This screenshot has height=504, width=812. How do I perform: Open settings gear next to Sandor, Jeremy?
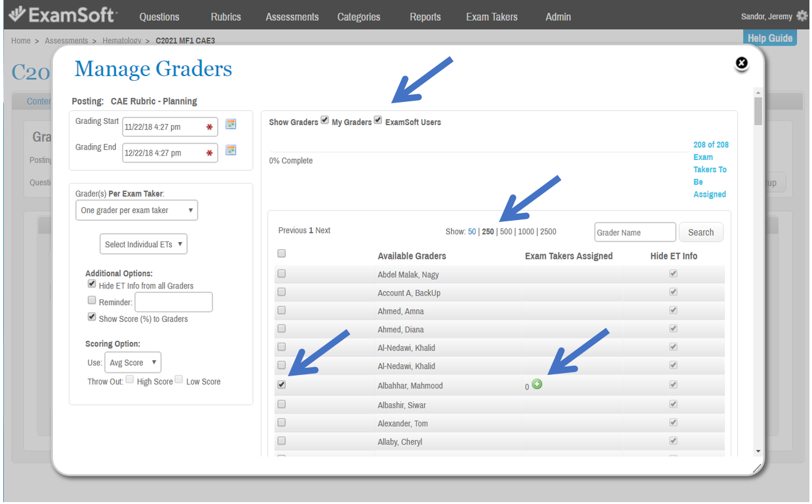click(802, 16)
